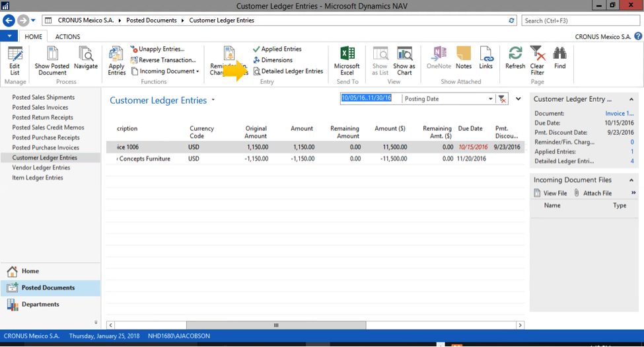
Task: Open Detailed Ledger Entries count 4
Action: (x=632, y=161)
